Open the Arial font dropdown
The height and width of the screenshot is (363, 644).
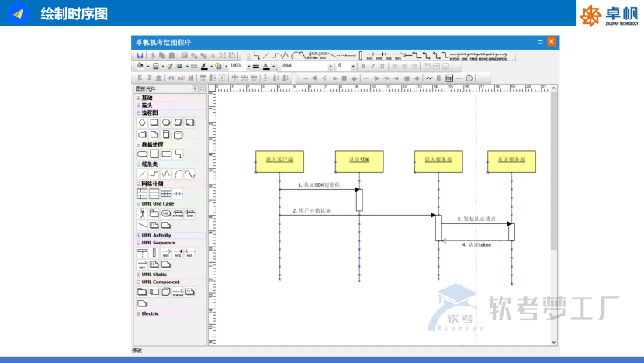click(331, 67)
